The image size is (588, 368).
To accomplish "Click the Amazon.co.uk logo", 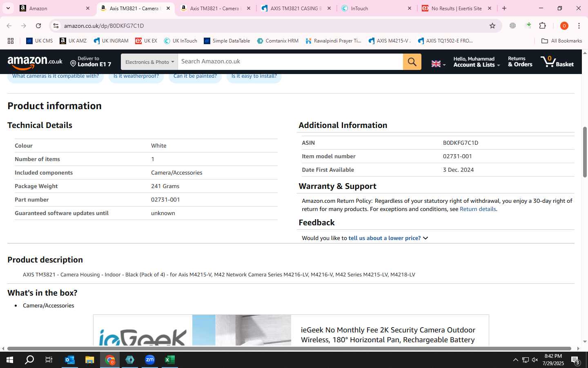I will point(35,62).
